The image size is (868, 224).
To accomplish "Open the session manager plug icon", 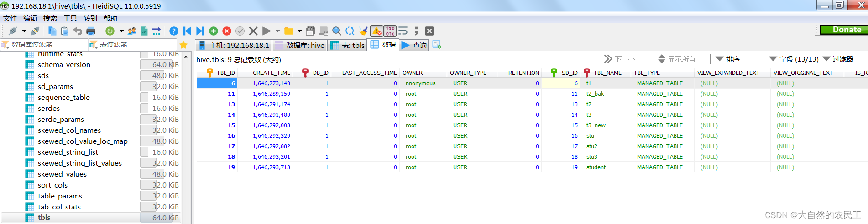I will coord(13,31).
